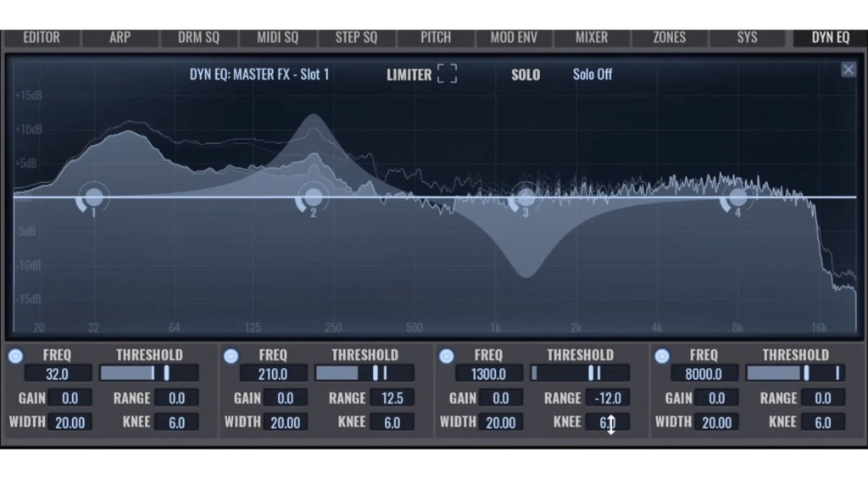Click band 1 KNEE value field

click(176, 422)
